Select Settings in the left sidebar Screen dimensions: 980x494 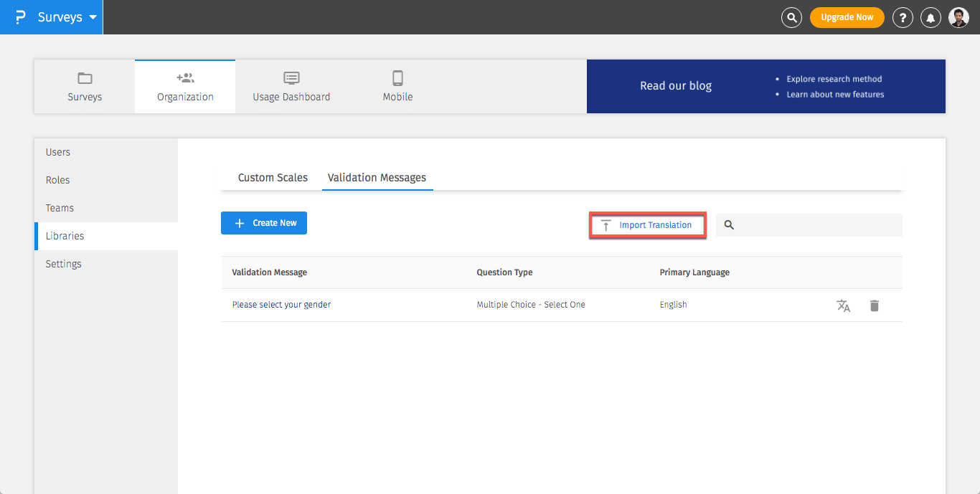[64, 264]
